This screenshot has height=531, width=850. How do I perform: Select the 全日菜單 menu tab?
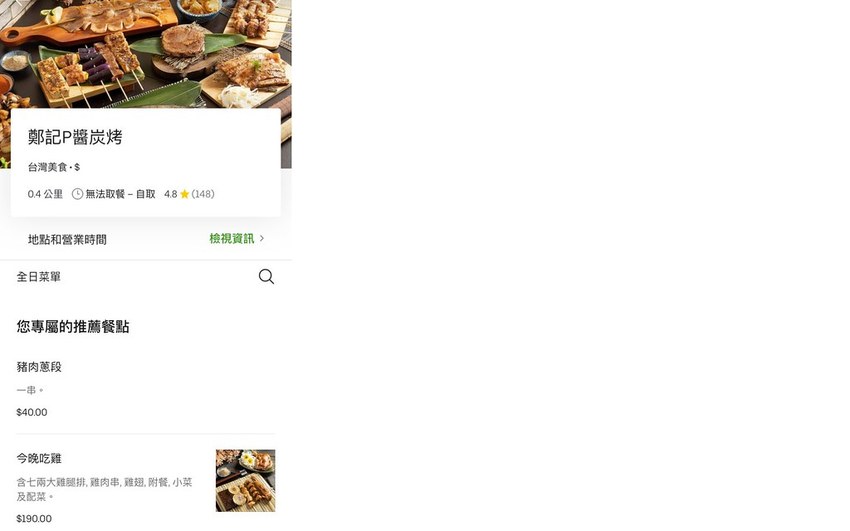38,277
